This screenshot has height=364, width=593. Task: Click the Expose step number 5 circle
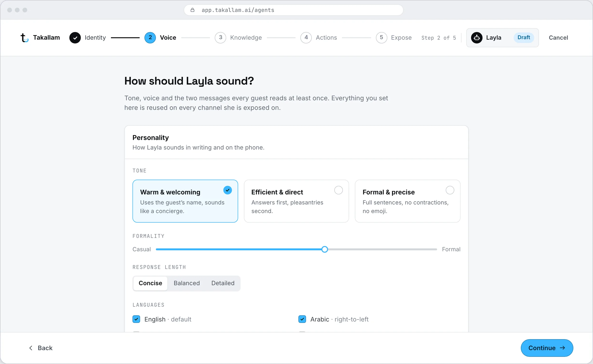(x=381, y=38)
